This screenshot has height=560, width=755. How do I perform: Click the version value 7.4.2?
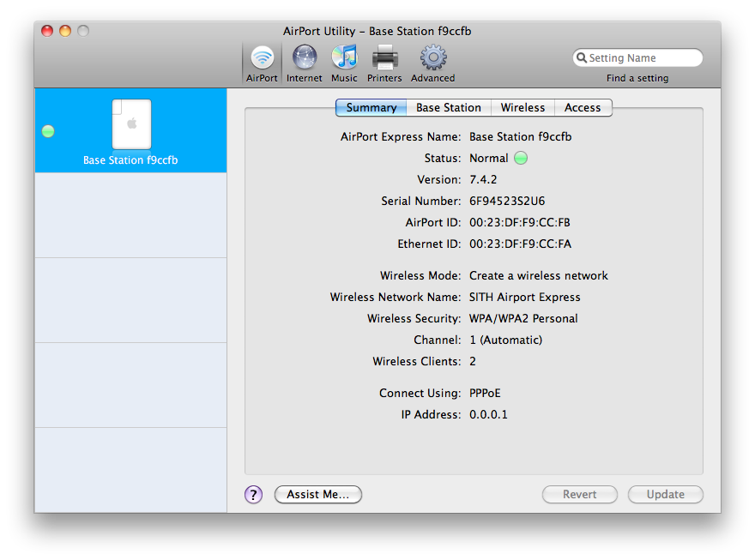click(483, 179)
